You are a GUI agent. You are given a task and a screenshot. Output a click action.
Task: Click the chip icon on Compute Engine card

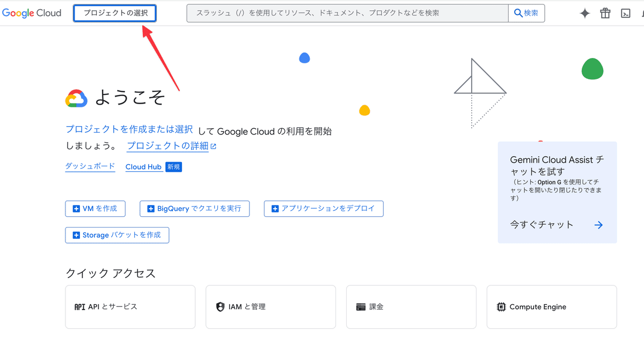click(x=501, y=307)
